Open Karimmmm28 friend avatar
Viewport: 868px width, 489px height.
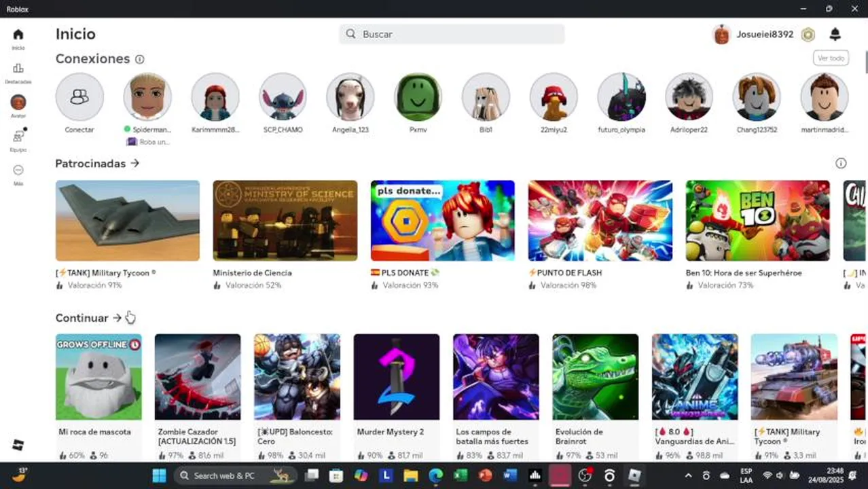[x=215, y=97]
